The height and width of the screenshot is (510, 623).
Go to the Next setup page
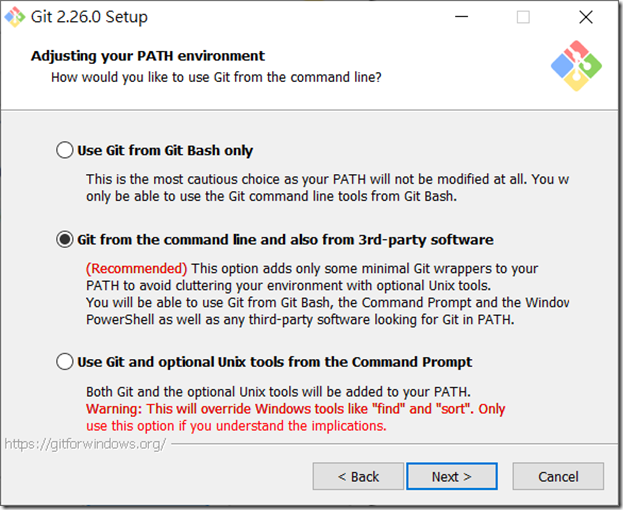point(452,476)
